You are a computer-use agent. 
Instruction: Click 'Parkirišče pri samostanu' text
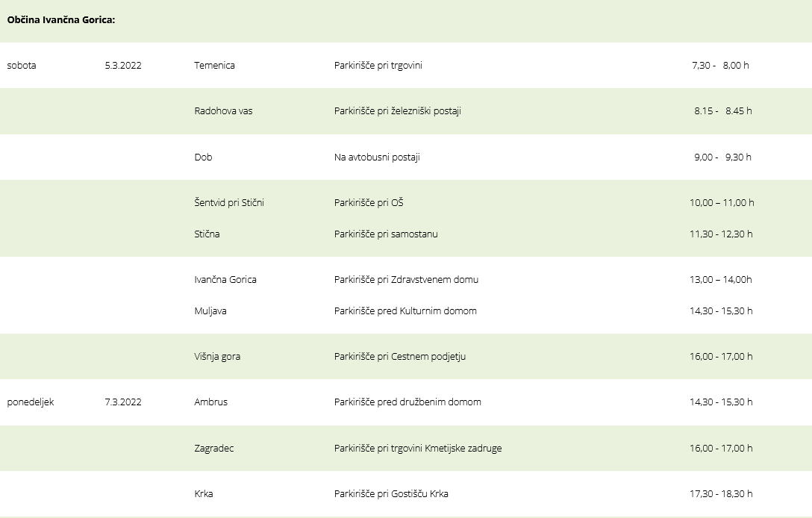(386, 234)
